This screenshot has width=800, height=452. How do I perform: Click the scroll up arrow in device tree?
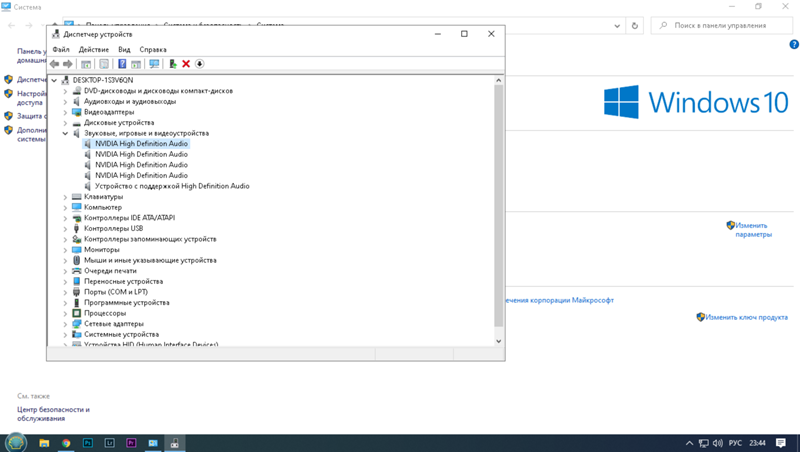click(498, 81)
